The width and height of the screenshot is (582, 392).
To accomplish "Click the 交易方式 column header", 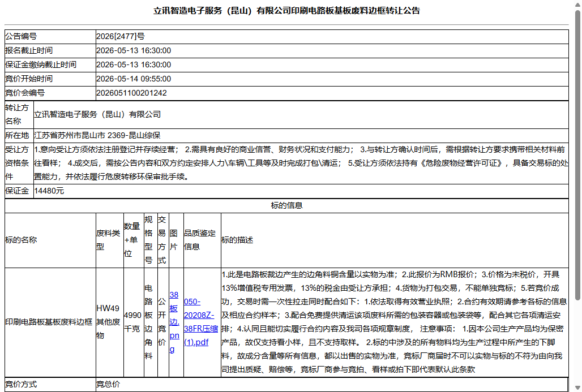I will point(163,240).
